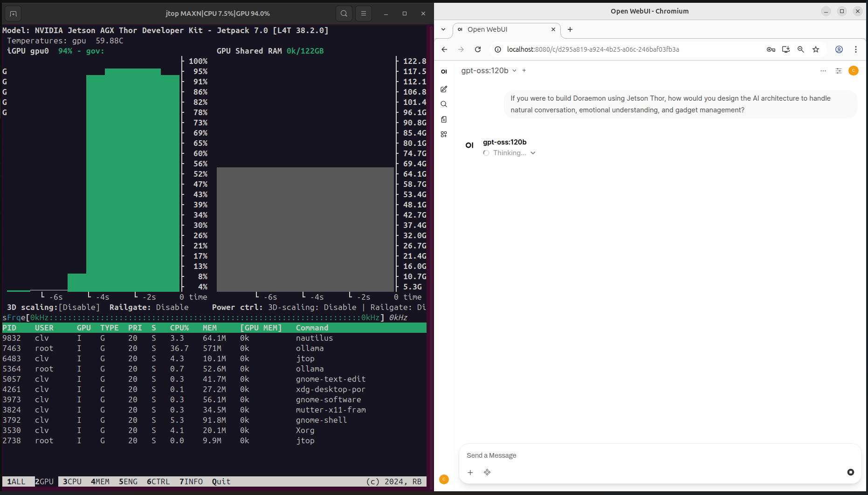The image size is (868, 495).
Task: Open search in Open WebUI sidebar
Action: pos(444,104)
